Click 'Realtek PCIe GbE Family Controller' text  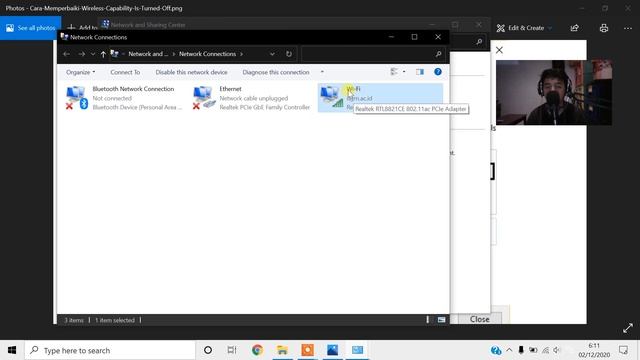pyautogui.click(x=264, y=107)
